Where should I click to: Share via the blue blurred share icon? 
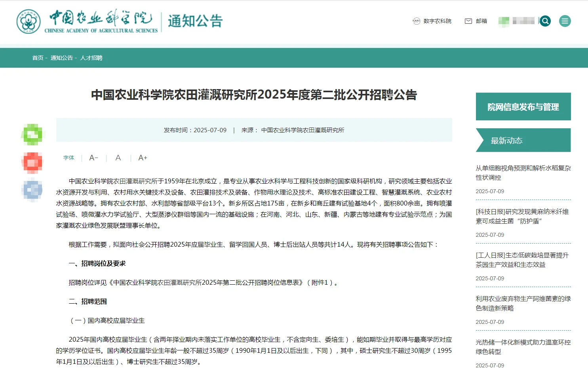click(x=33, y=190)
